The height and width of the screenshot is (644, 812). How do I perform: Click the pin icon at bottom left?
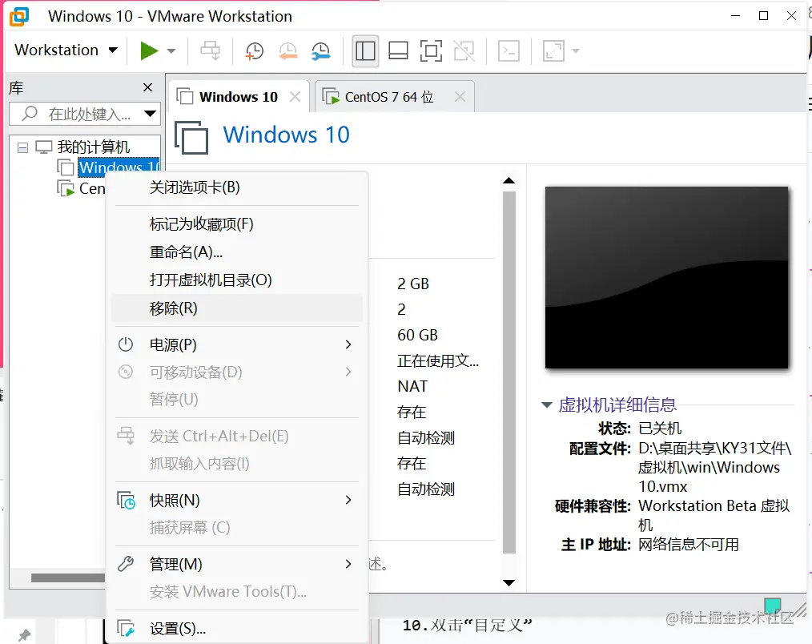click(24, 634)
